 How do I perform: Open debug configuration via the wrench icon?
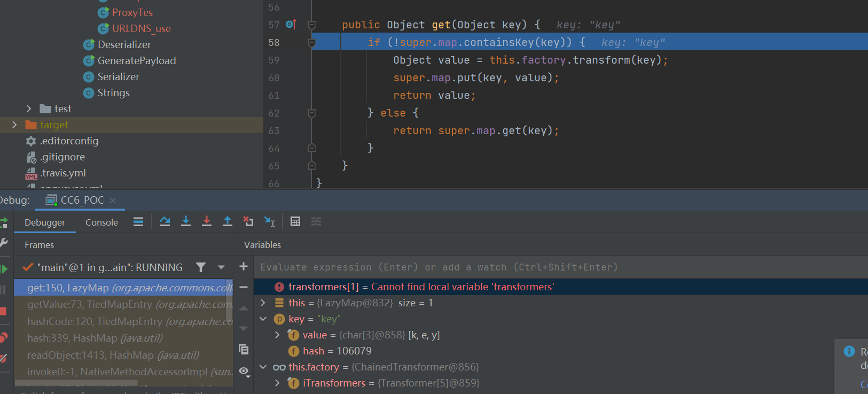[4, 242]
